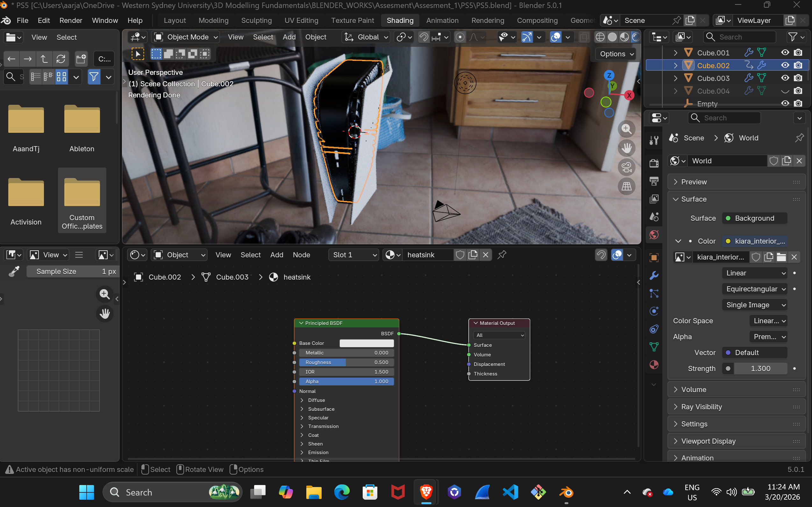This screenshot has height=507, width=812.
Task: Click refresh icon in file browser
Action: point(61,59)
